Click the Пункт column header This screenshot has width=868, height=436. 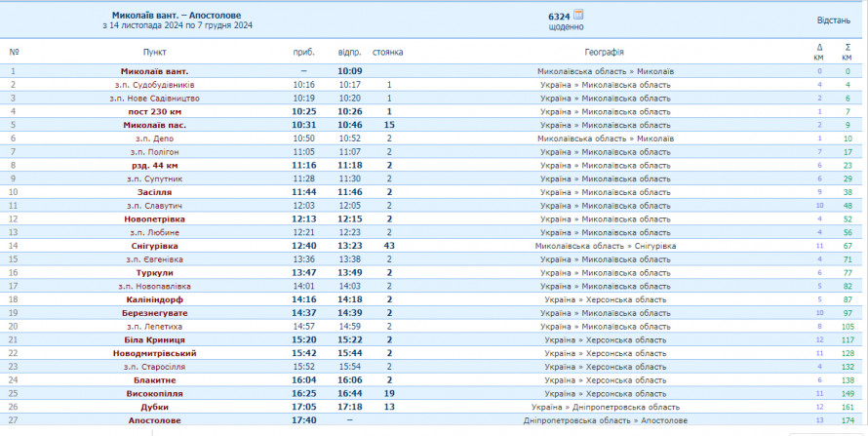point(154,52)
